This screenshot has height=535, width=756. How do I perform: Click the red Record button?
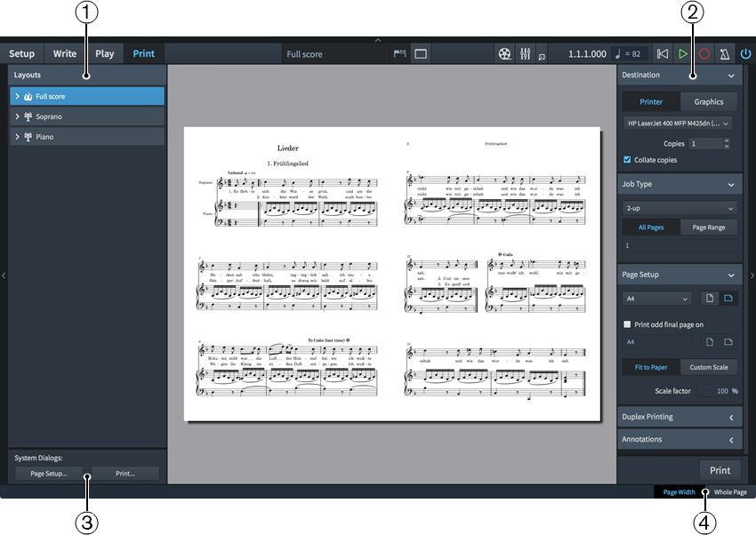pyautogui.click(x=704, y=54)
